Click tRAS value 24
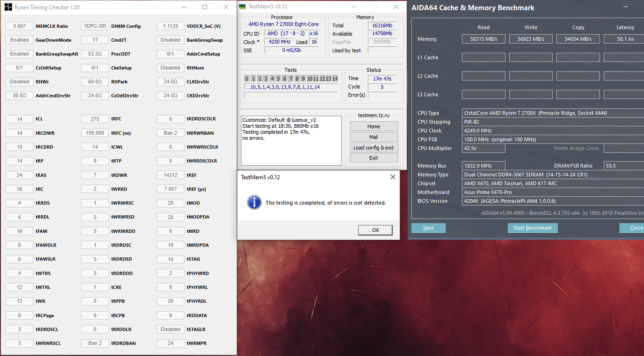This screenshot has height=356, width=644. tap(20, 175)
